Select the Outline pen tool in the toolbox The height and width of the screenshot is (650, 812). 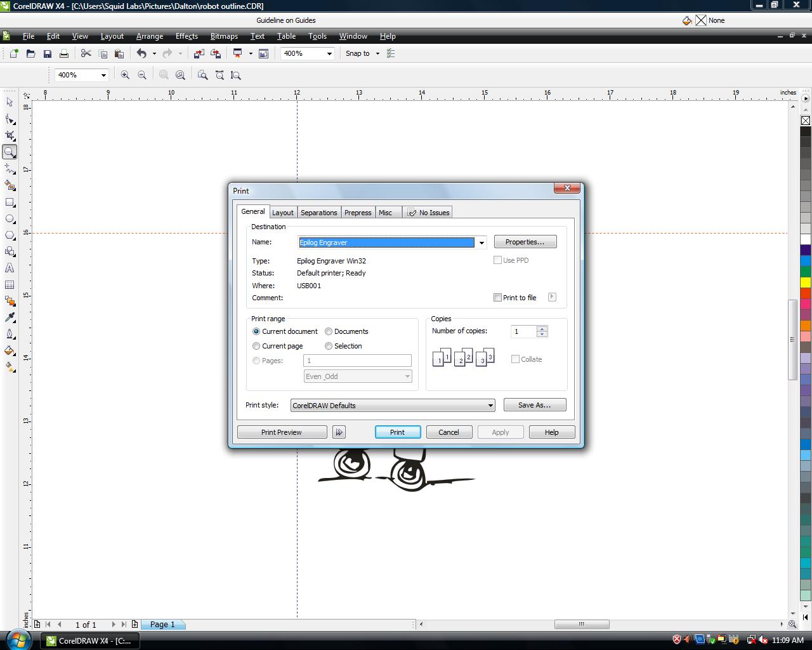pos(10,334)
